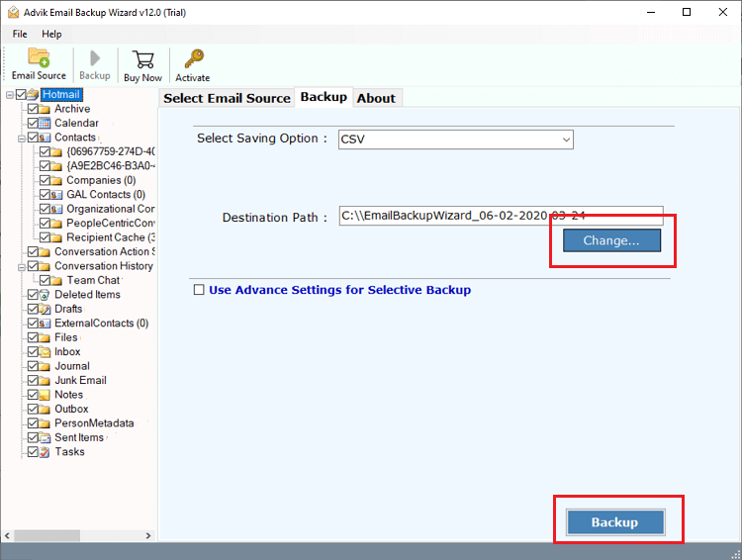Uncheck the Drafts checkbox
The height and width of the screenshot is (560, 742).
point(33,309)
